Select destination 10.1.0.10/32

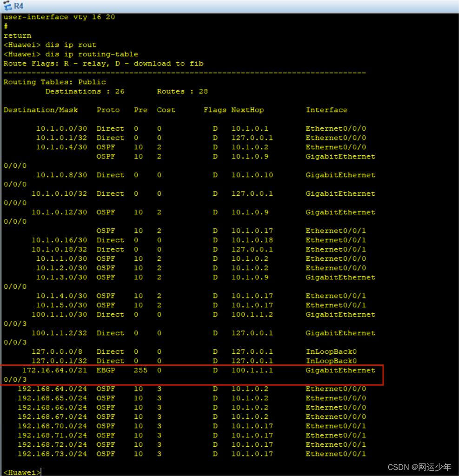(59, 194)
